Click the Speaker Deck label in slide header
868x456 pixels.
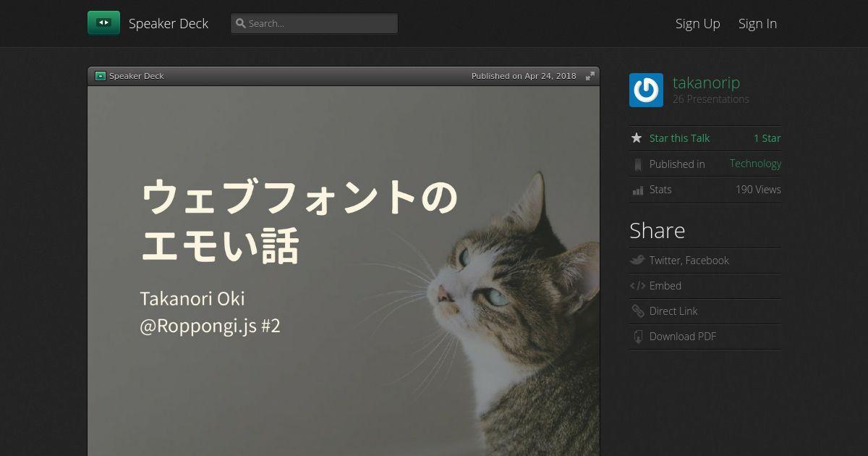pyautogui.click(x=137, y=76)
